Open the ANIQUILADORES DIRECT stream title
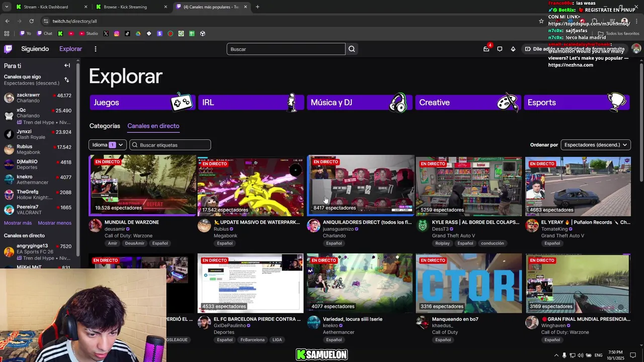The width and height of the screenshot is (644, 362). point(367,222)
